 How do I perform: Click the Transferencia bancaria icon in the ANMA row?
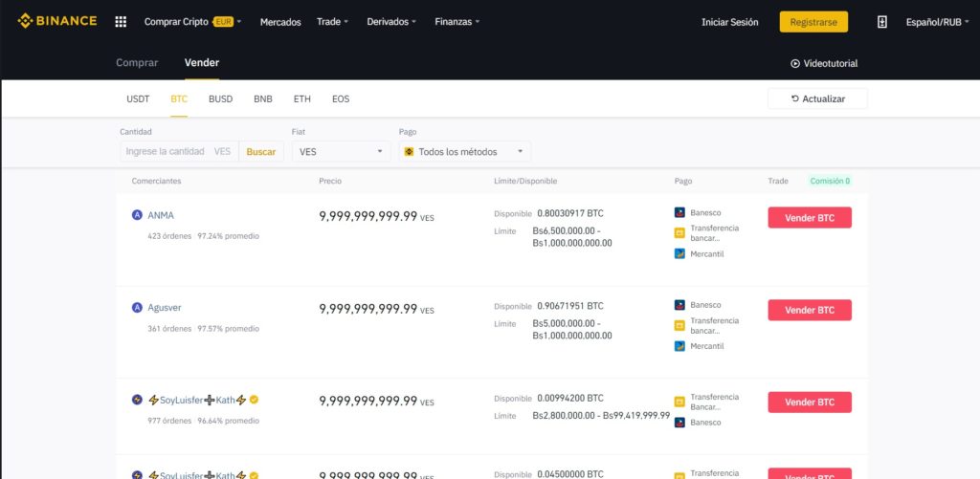680,233
